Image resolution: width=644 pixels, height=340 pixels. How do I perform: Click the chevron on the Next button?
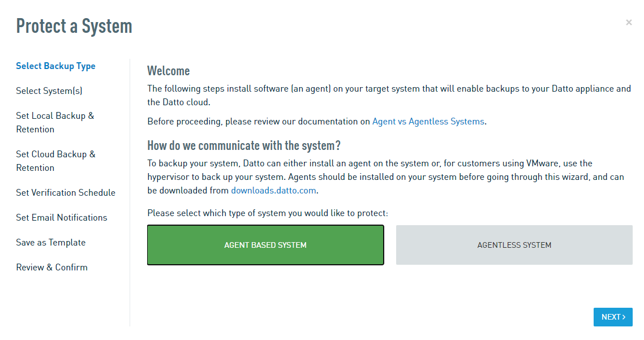(x=624, y=317)
